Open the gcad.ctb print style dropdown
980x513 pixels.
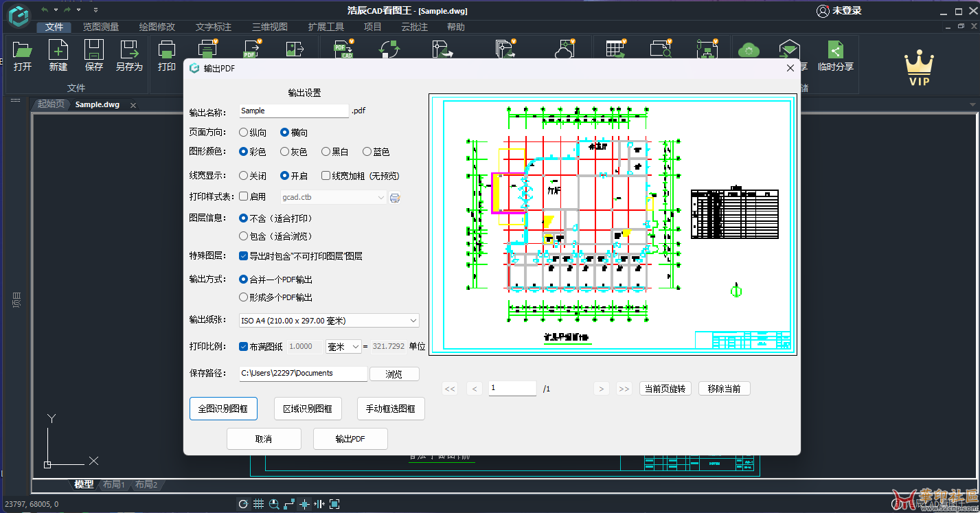coord(334,197)
